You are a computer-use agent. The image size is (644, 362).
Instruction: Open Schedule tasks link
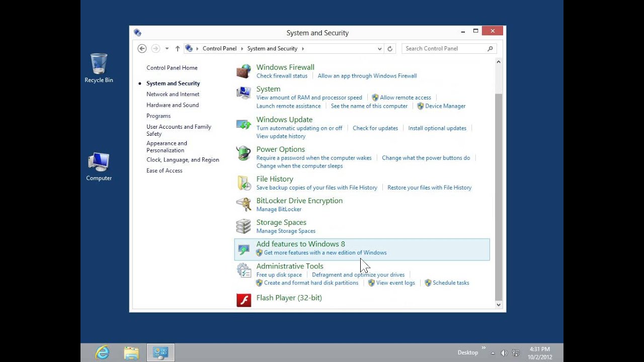pyautogui.click(x=451, y=283)
